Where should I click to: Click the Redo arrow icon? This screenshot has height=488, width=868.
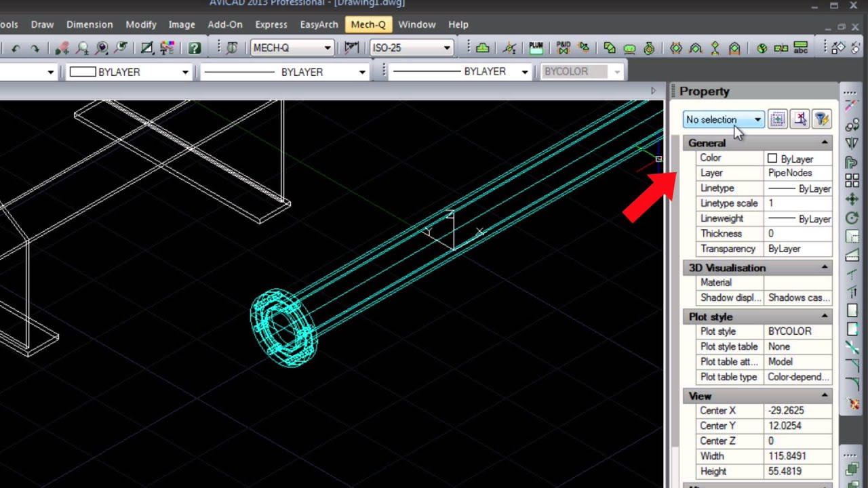35,48
